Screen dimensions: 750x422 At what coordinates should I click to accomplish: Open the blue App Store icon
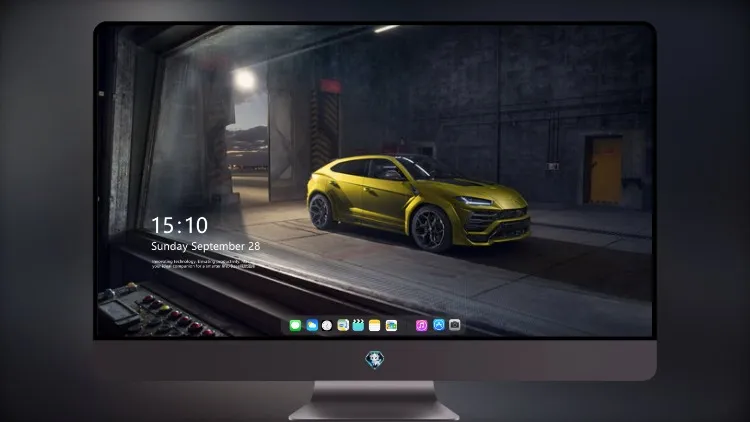[x=439, y=325]
